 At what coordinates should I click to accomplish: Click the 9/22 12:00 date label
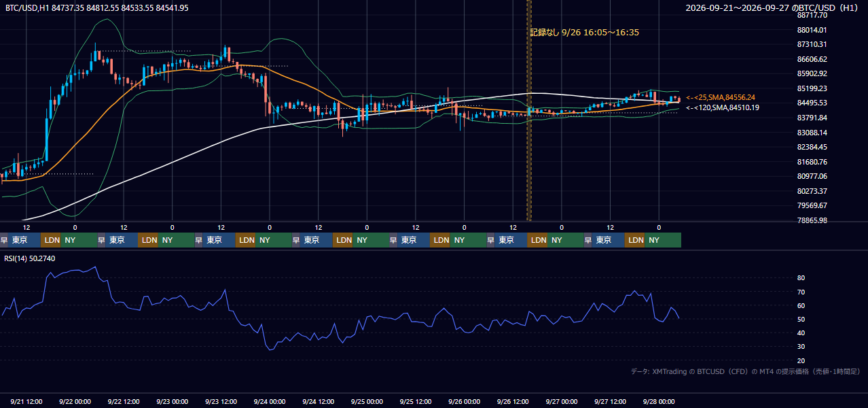124,401
